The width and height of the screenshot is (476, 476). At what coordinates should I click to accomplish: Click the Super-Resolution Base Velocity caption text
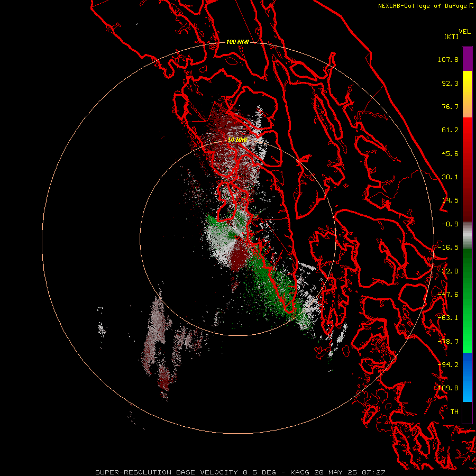(x=240, y=472)
